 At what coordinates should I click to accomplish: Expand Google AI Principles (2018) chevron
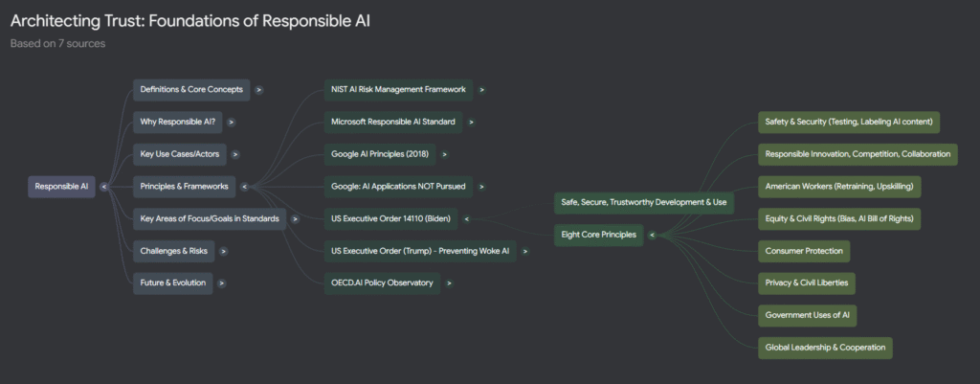444,154
